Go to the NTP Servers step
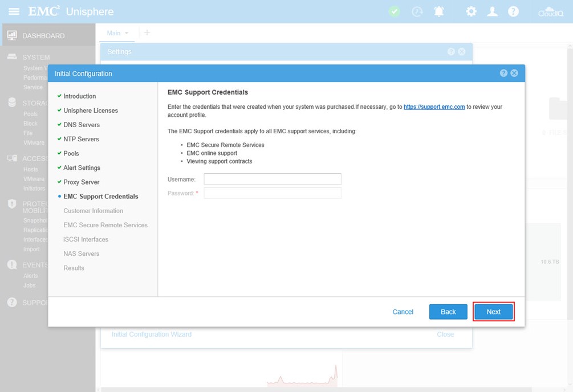The height and width of the screenshot is (392, 573). click(x=81, y=139)
